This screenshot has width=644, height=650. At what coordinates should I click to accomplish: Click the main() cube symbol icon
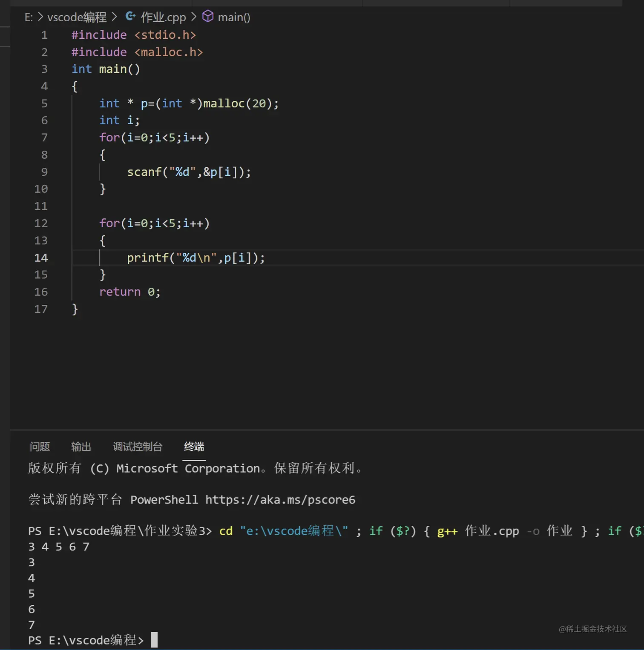(207, 17)
